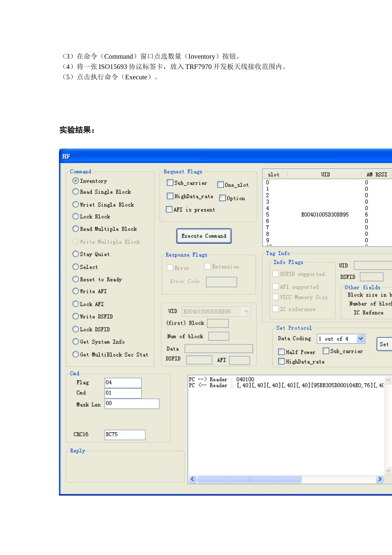Click the Flag input field
This screenshot has height=555, width=392.
[123, 382]
